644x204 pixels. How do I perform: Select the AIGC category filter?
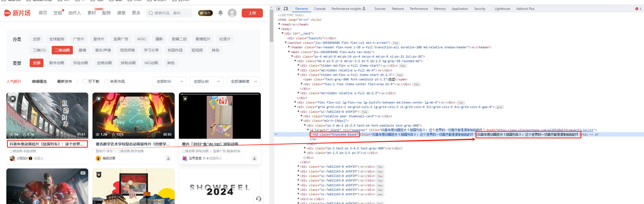coord(142,39)
